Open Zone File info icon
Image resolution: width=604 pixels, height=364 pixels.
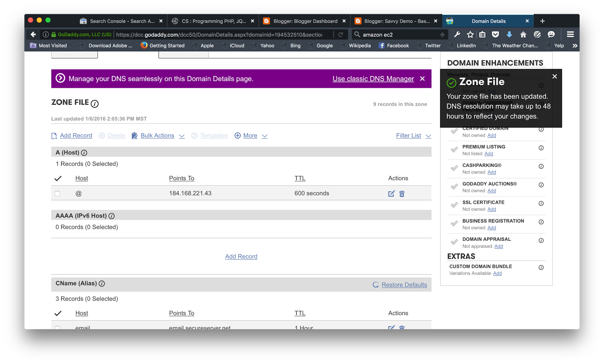[95, 104]
